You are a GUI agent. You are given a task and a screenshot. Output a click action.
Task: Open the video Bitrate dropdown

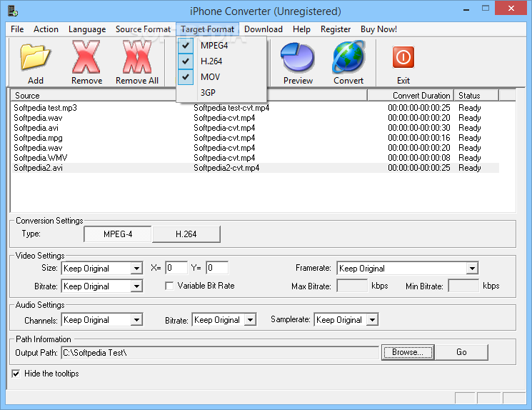[x=136, y=286]
